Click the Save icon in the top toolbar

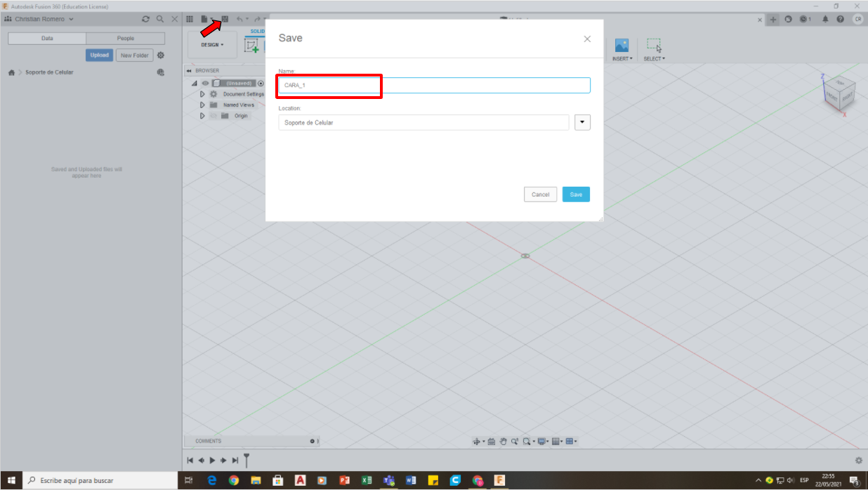pyautogui.click(x=225, y=19)
